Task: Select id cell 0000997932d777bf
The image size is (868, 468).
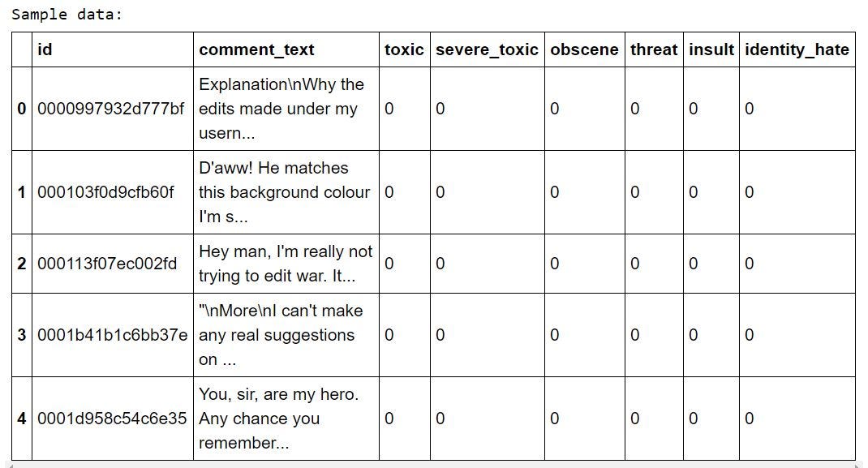Action: pyautogui.click(x=111, y=109)
